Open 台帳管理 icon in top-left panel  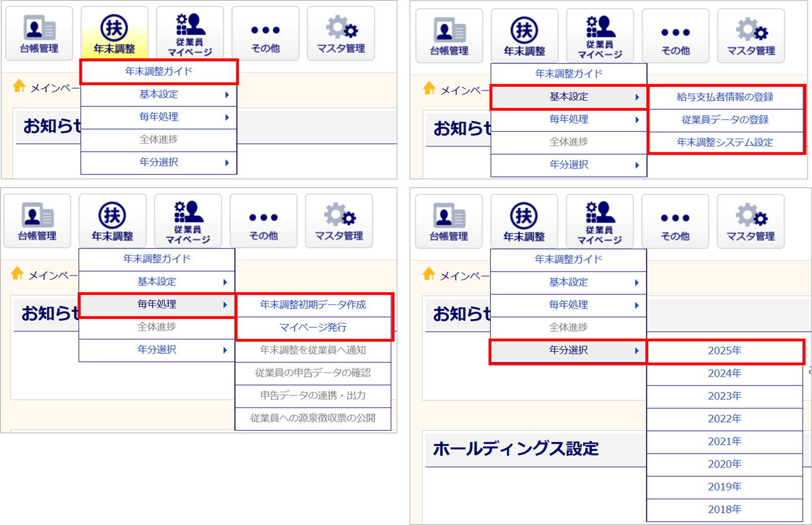(x=39, y=34)
